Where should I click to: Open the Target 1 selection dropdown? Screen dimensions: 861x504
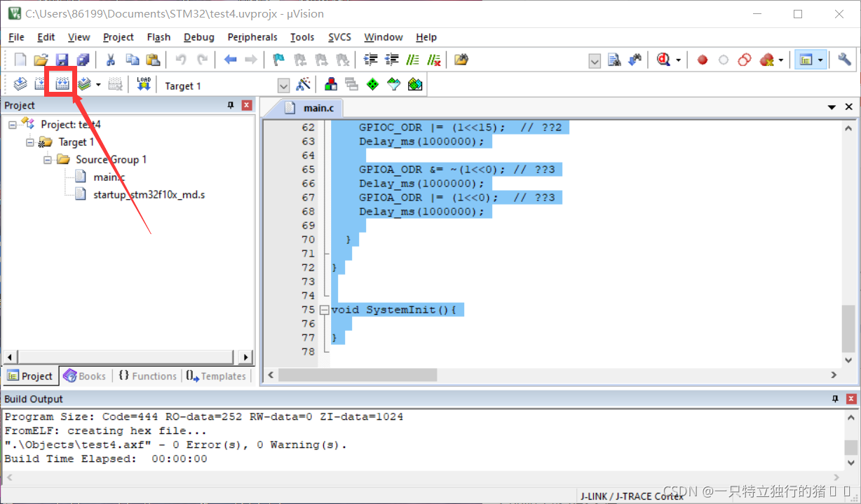283,86
